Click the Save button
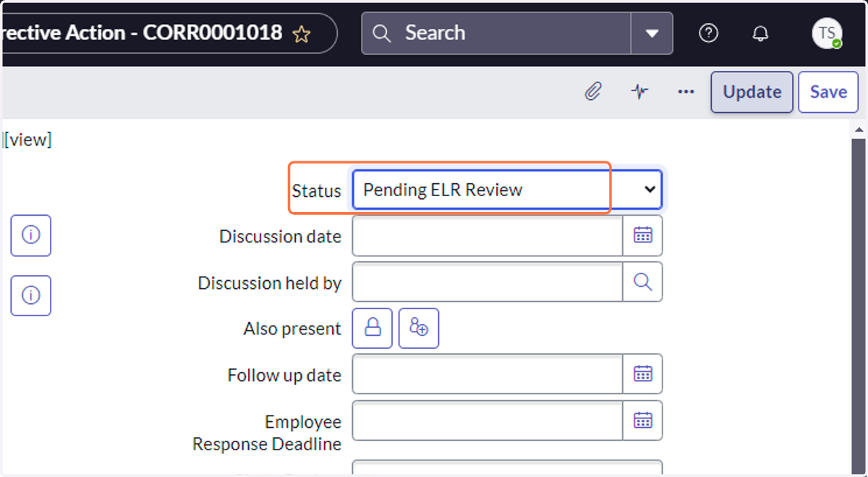This screenshot has width=868, height=477. [828, 92]
